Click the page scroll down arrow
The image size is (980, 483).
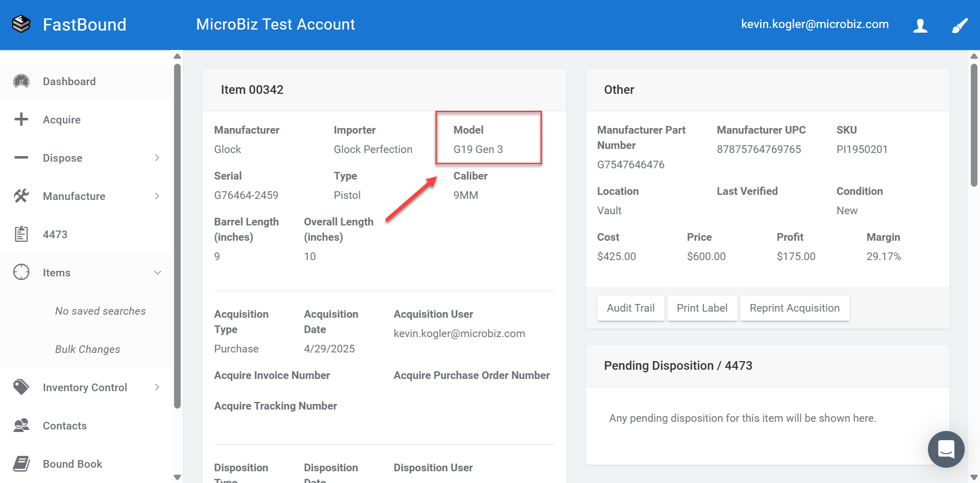(x=974, y=477)
